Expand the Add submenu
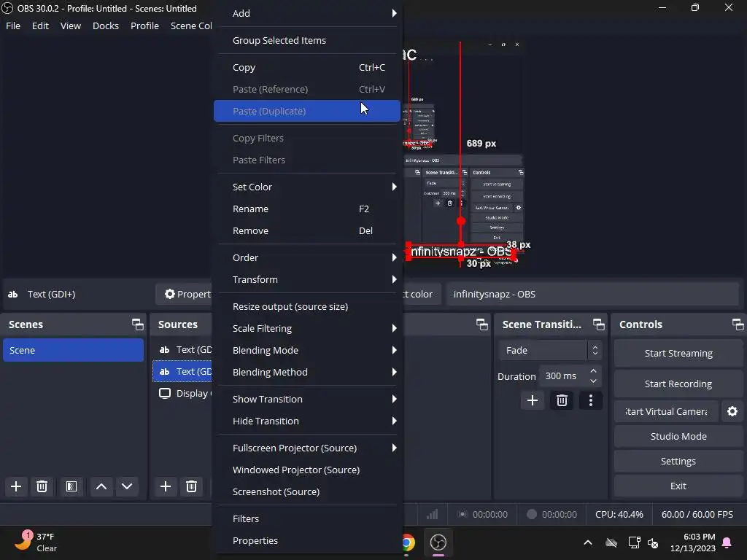The height and width of the screenshot is (560, 747). point(307,13)
